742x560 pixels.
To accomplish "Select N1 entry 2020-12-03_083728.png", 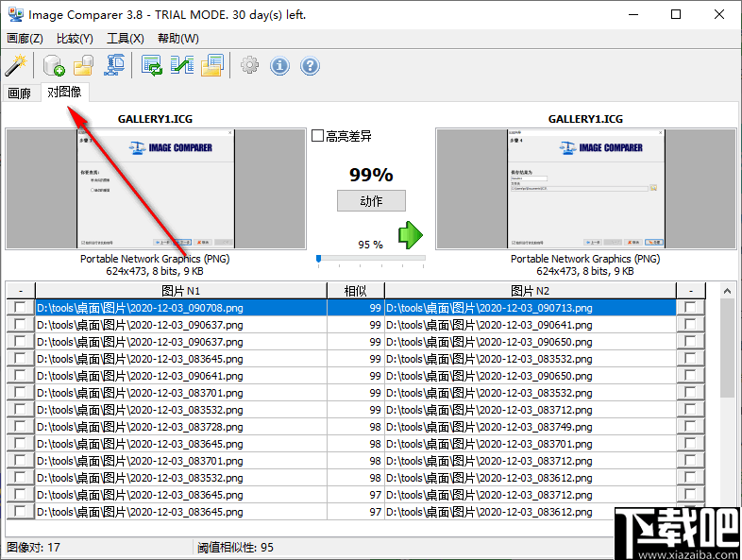I will 180,427.
